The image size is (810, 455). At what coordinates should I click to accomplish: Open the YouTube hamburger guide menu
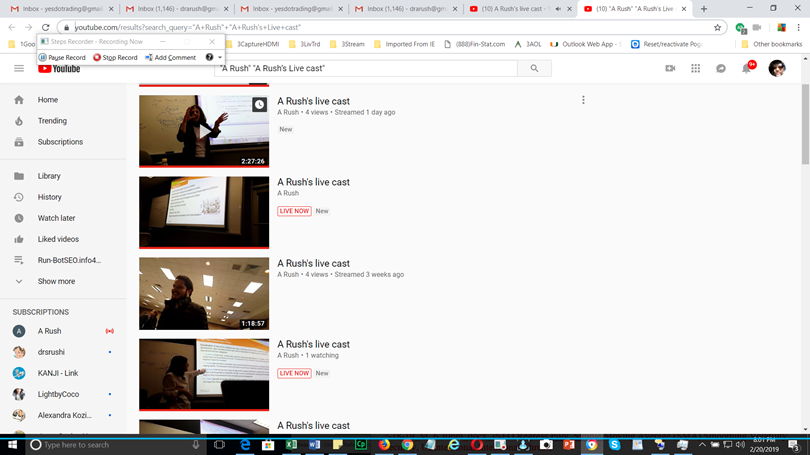coord(19,68)
